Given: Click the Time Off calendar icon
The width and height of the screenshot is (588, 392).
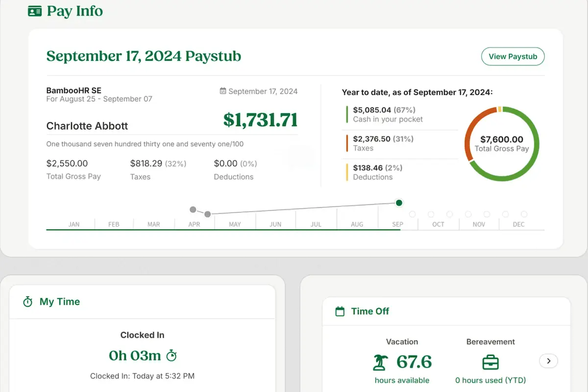Looking at the screenshot, I should (x=340, y=311).
